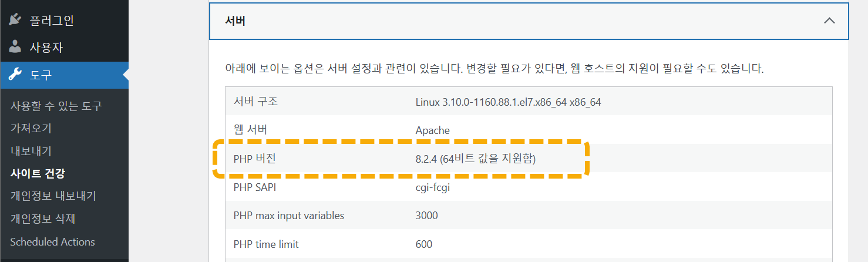The height and width of the screenshot is (262, 868).
Task: Select the Linux 3.10.0-1160.88.1.el7.x86_64 value
Action: click(508, 102)
